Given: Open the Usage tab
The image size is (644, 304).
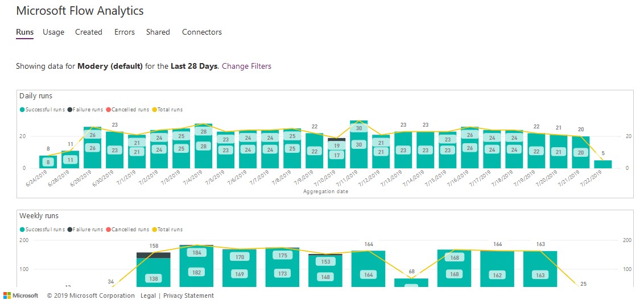Looking at the screenshot, I should pyautogui.click(x=53, y=32).
